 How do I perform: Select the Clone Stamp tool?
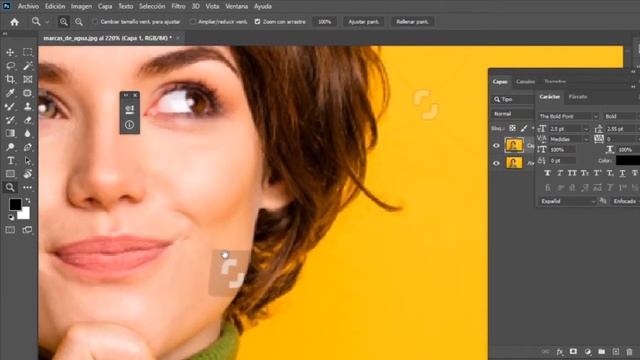coord(27,107)
